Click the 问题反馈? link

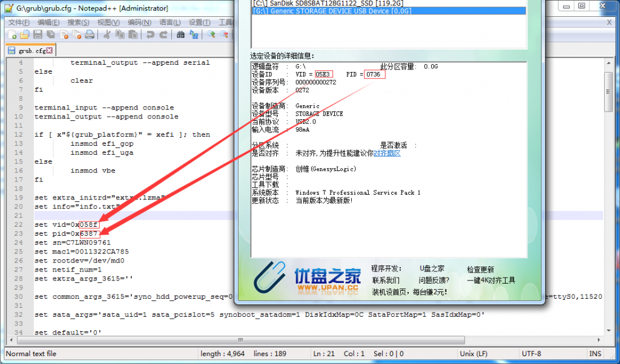point(434,281)
